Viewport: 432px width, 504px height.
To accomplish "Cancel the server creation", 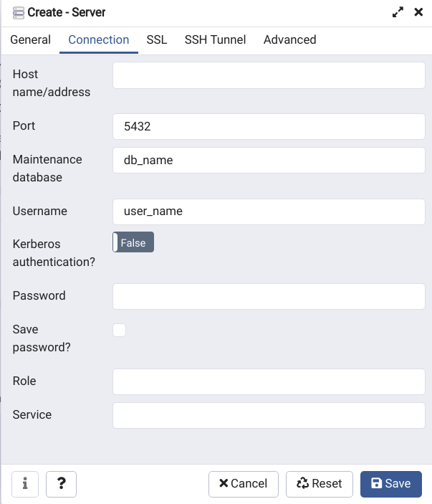I will click(x=243, y=484).
